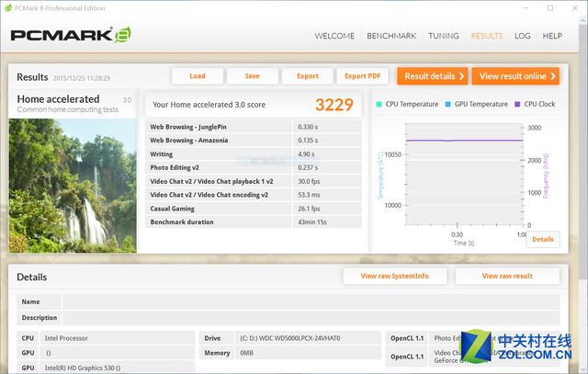
Task: Open the LOG tab
Action: pyautogui.click(x=523, y=36)
